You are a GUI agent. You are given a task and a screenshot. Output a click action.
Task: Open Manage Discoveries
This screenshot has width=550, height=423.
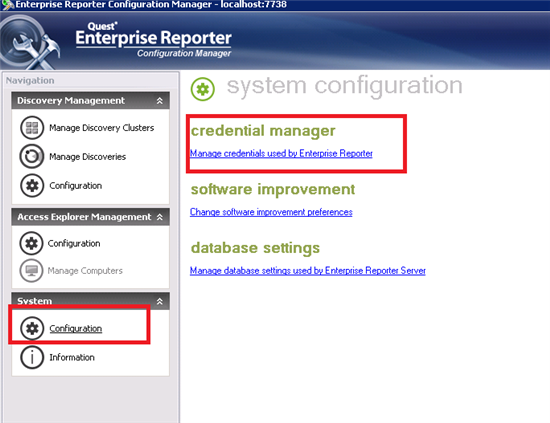[x=87, y=156]
